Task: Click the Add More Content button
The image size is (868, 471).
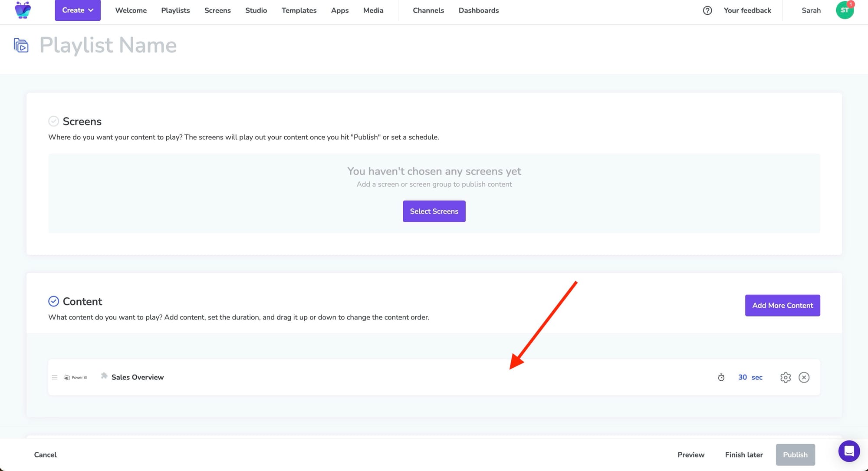Action: point(783,306)
